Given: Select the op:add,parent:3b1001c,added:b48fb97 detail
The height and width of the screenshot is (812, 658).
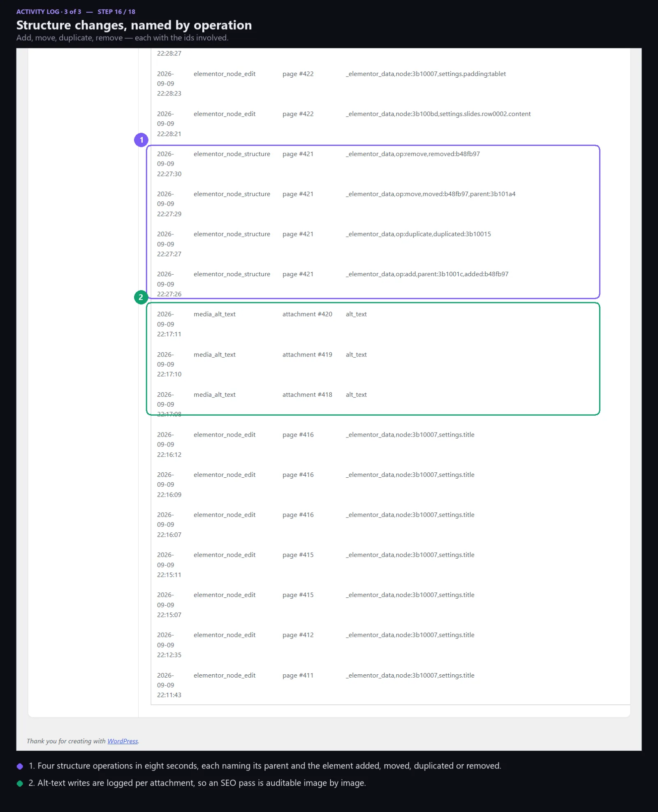Looking at the screenshot, I should pyautogui.click(x=427, y=274).
